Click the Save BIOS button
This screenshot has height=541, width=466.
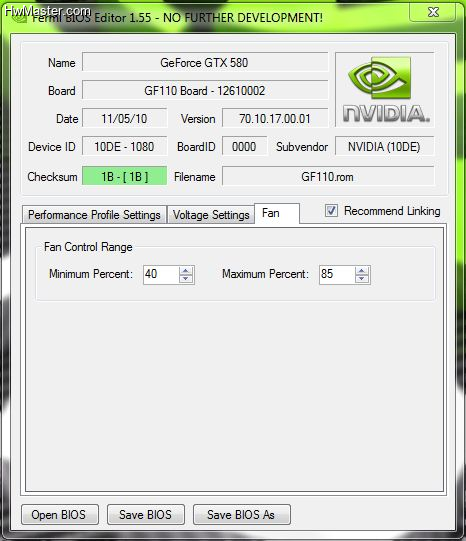click(146, 514)
